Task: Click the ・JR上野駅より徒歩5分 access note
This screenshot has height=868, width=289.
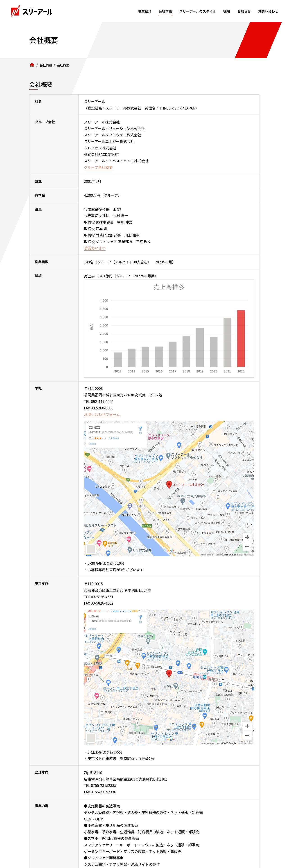Action: (x=103, y=752)
